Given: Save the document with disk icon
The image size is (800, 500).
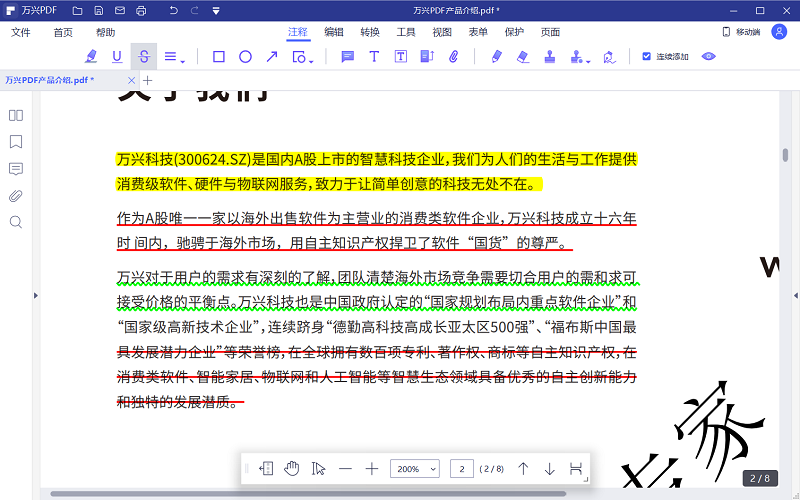Looking at the screenshot, I should tap(99, 10).
